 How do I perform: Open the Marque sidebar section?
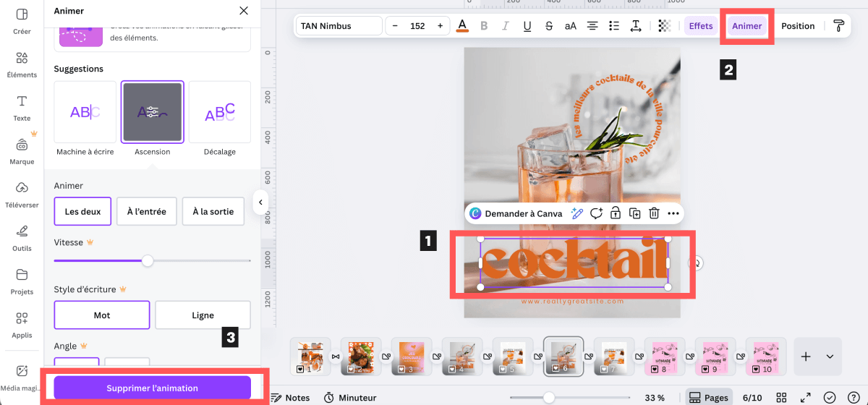[22, 151]
